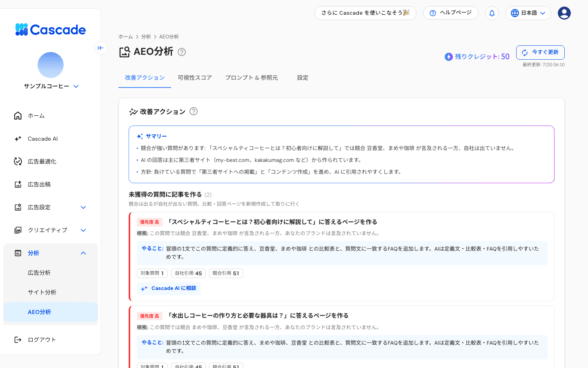The image size is (588, 368).
Task: Collapse the 分析 submenu chevron
Action: coord(83,253)
